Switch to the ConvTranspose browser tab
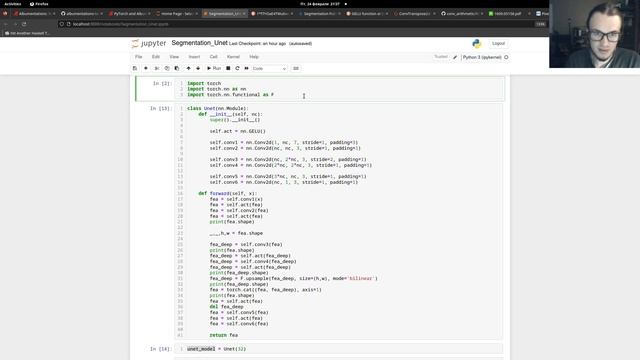The width and height of the screenshot is (640, 360). point(414,13)
